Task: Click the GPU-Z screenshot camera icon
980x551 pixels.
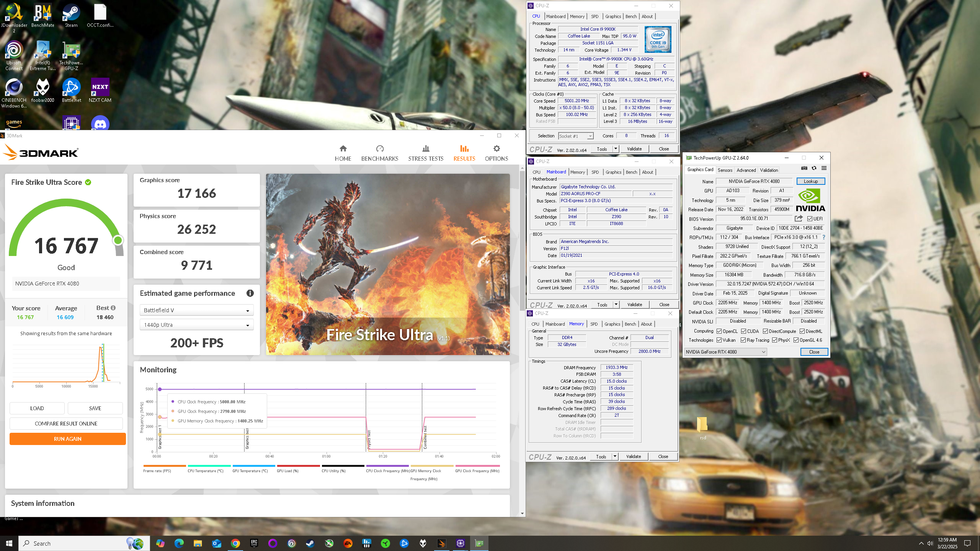Action: (x=804, y=168)
